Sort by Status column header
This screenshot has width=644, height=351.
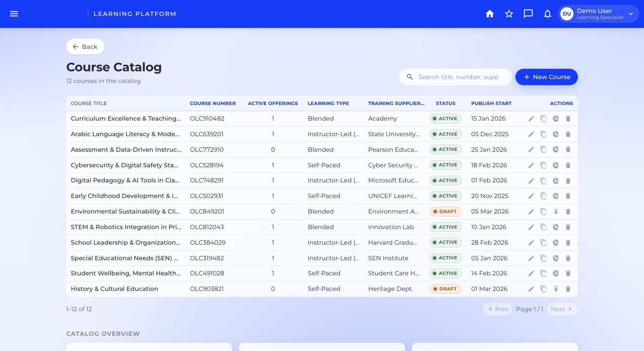point(445,103)
